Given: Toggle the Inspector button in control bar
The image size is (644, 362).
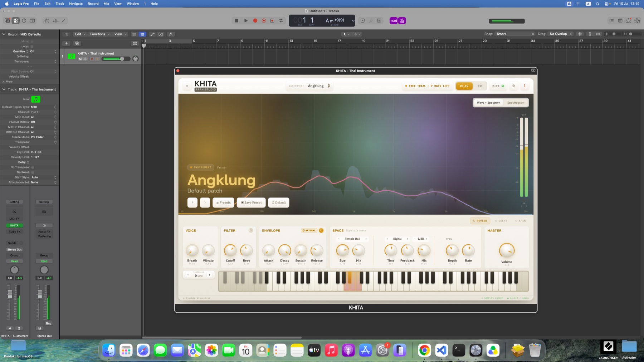Looking at the screenshot, I should tap(16, 21).
